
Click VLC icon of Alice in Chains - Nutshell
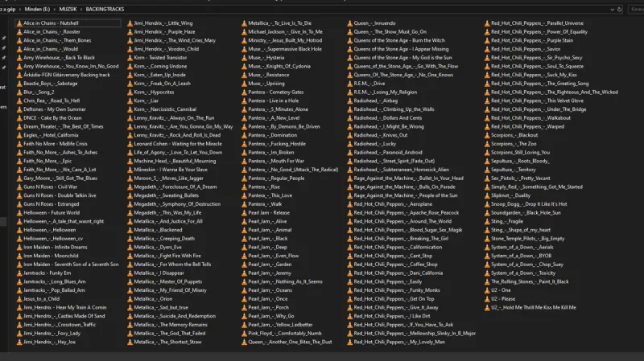(x=19, y=23)
